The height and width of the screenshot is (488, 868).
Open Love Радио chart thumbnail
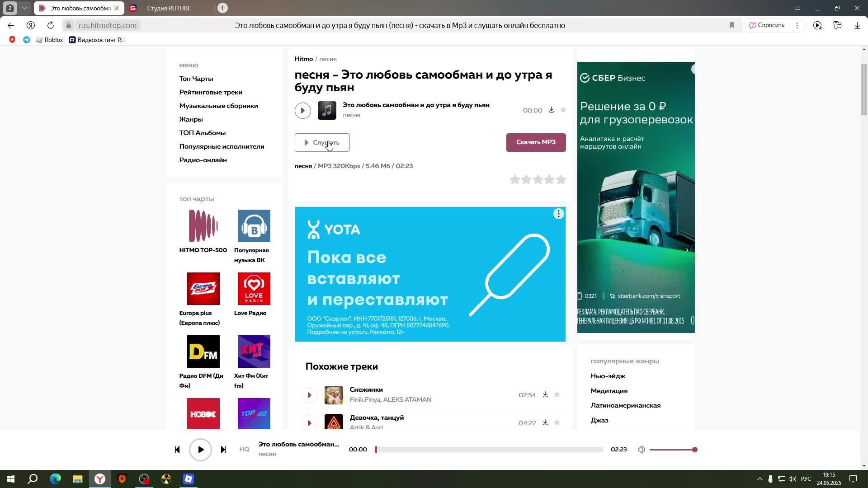click(x=254, y=289)
